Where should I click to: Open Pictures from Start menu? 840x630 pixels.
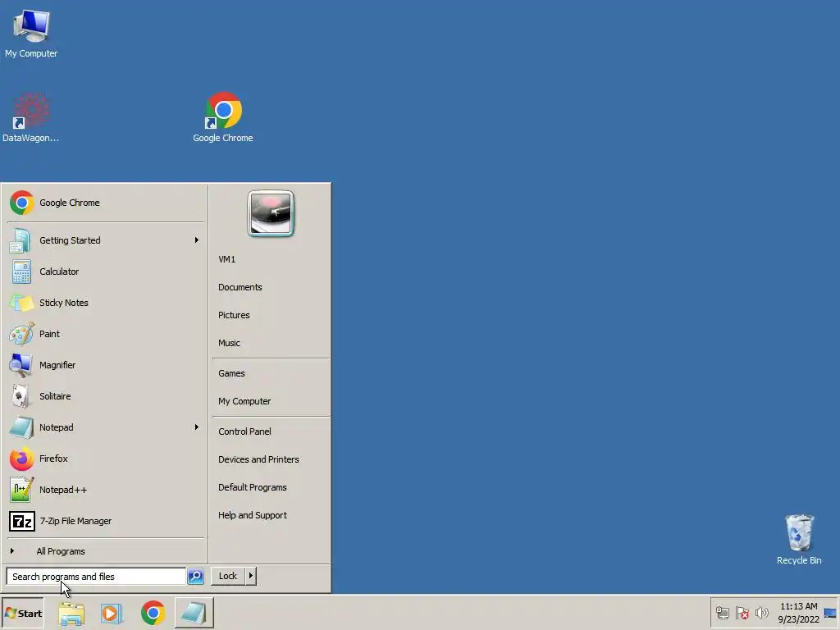pos(271,315)
